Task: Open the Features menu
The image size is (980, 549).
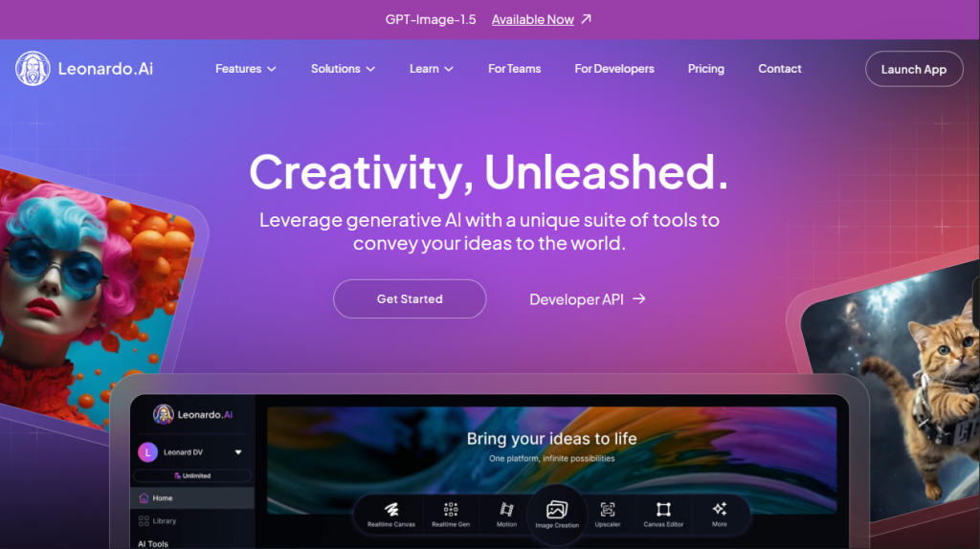Action: [x=246, y=69]
